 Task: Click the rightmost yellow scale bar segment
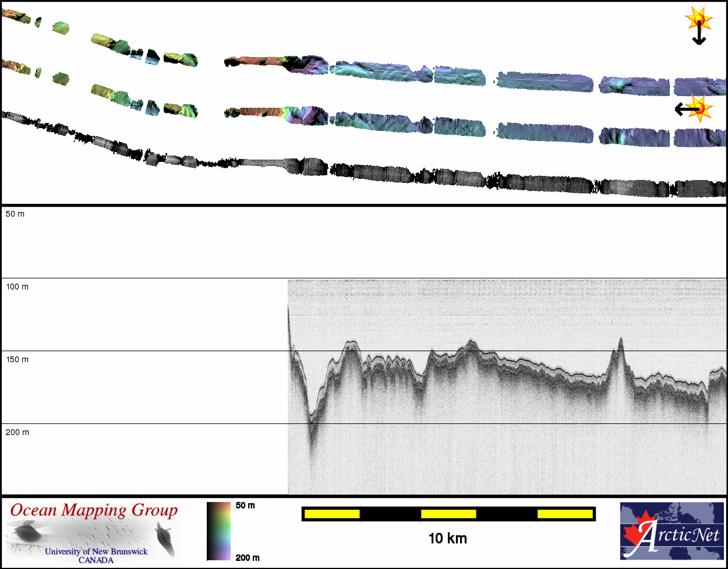564,514
